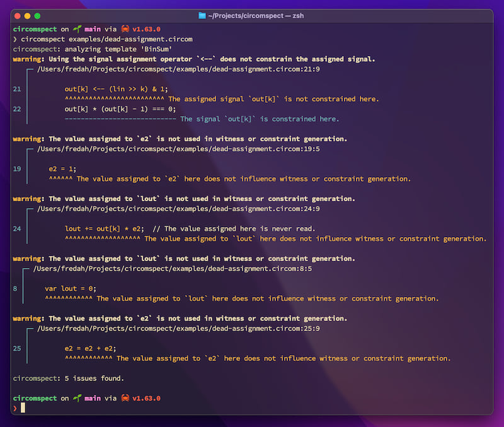
Task: Click the `lout` warning heading above the :24:9 path
Action: pos(184,199)
